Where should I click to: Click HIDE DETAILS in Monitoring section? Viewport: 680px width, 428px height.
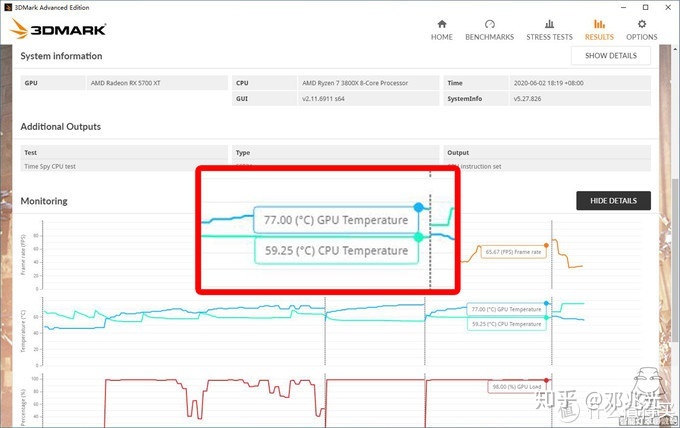[613, 201]
